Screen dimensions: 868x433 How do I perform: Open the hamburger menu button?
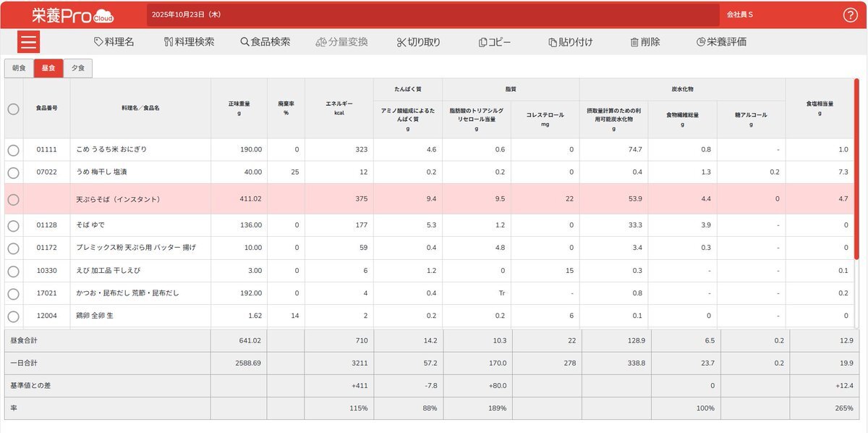pos(28,42)
